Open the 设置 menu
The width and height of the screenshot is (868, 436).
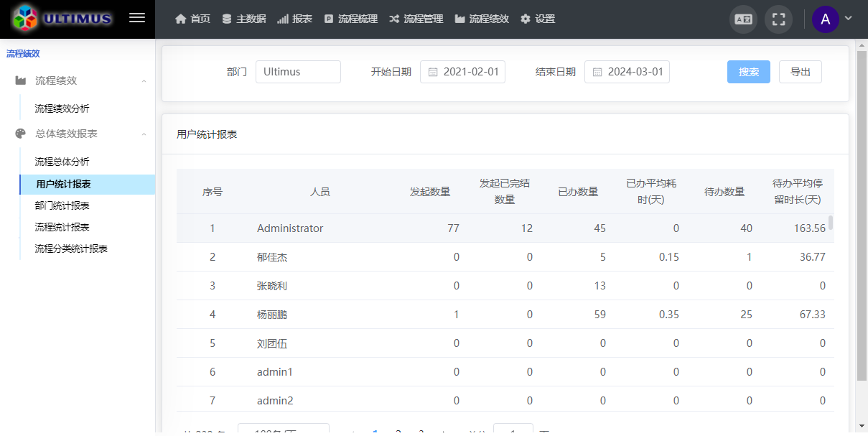[x=538, y=19]
